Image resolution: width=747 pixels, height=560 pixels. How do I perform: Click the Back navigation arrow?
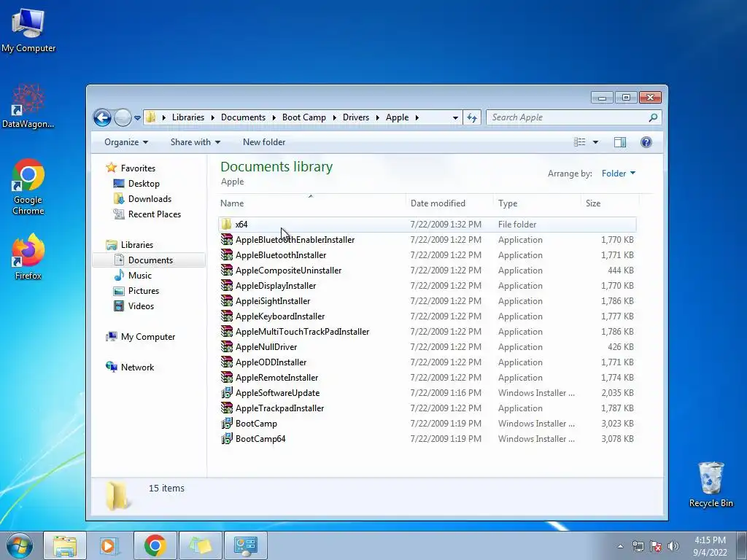pos(102,117)
